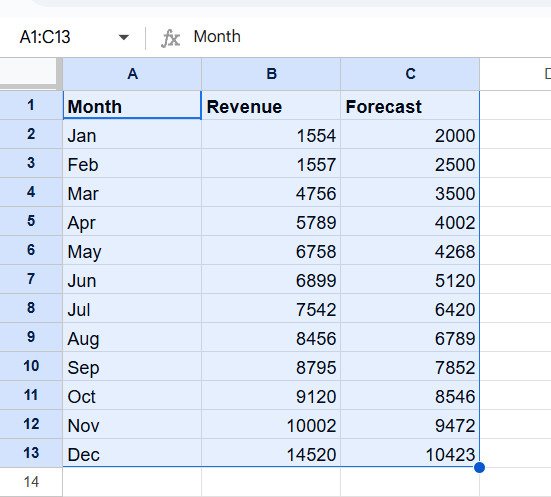Click revenue value 1554

point(271,134)
